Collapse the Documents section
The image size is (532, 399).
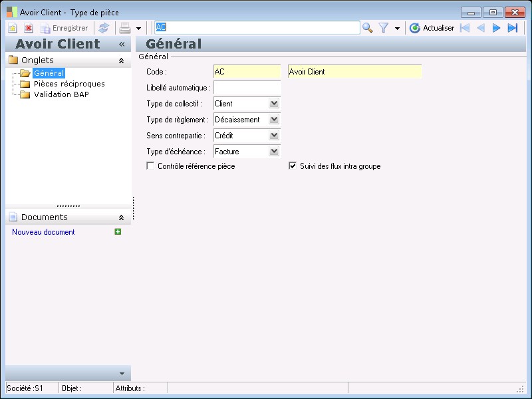click(x=121, y=217)
